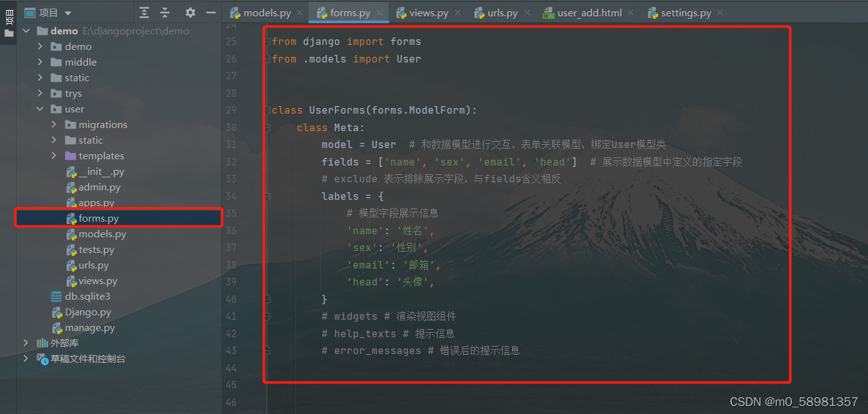Screen dimensions: 868x414
Task: Hide the project panel with the minus icon
Action: 210,12
